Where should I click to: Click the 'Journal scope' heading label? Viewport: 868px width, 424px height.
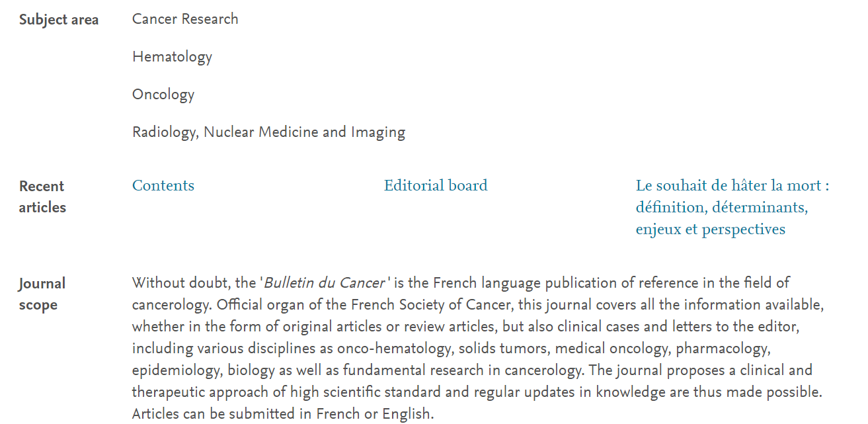[x=42, y=294]
